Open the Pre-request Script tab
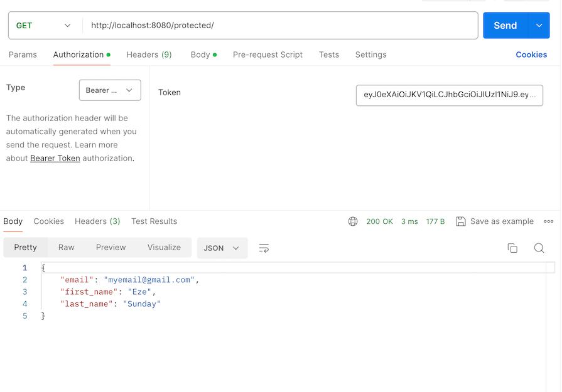 tap(267, 55)
